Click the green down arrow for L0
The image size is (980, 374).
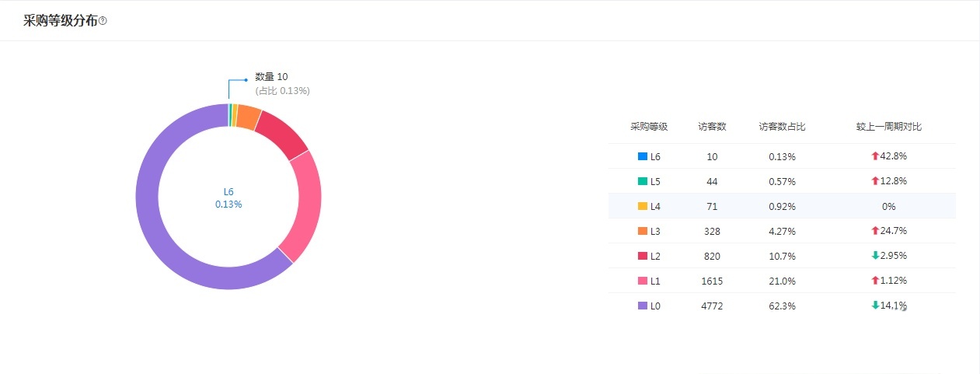[x=875, y=306]
